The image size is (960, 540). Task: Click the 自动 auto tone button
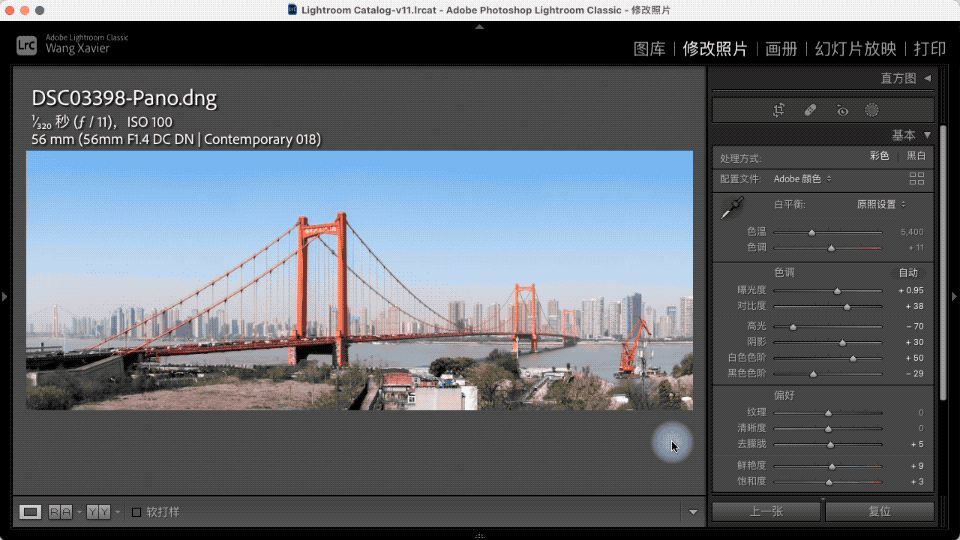pos(908,273)
